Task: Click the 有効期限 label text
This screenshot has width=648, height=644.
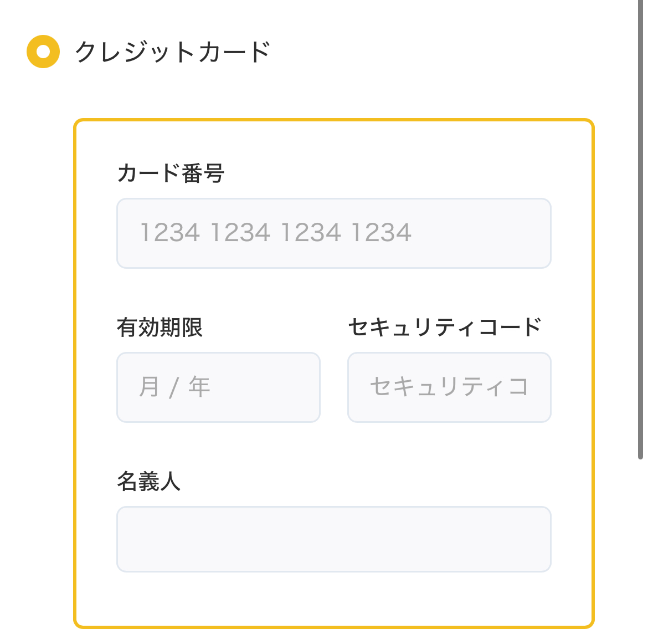Action: [x=160, y=327]
